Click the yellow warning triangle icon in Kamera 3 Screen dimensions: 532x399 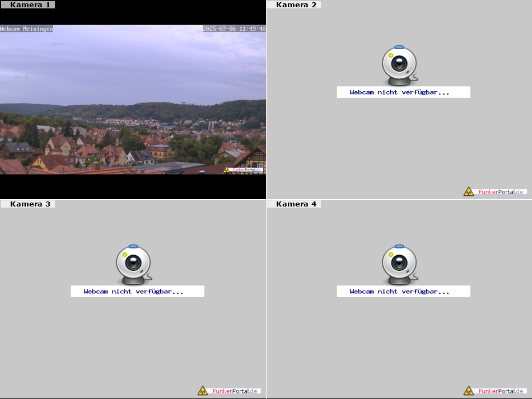tap(203, 391)
